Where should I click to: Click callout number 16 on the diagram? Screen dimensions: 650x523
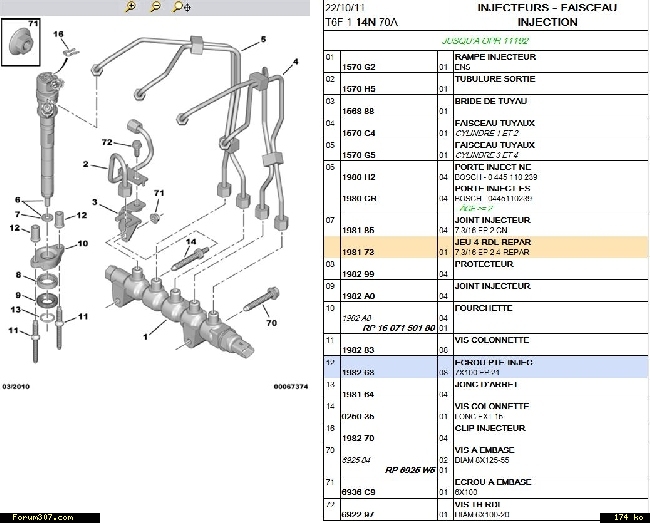click(x=59, y=35)
